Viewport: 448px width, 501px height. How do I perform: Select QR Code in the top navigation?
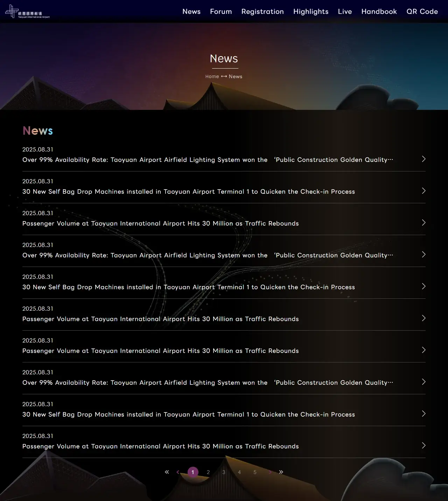[422, 12]
